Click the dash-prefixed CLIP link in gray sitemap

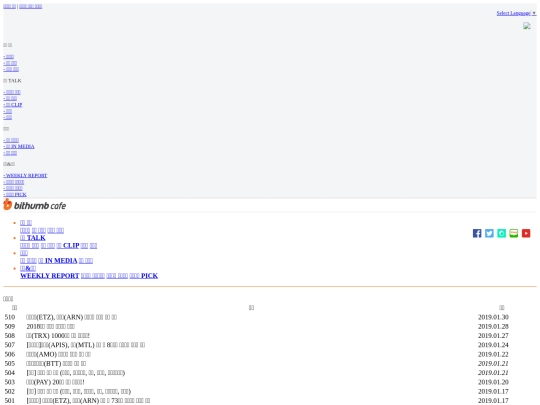[13, 105]
